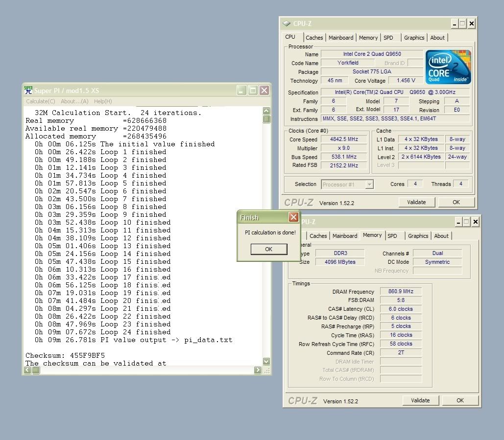Click OK in bottom CPU-Z Memory window
Image resolution: width=504 pixels, height=440 pixels.
tap(460, 400)
